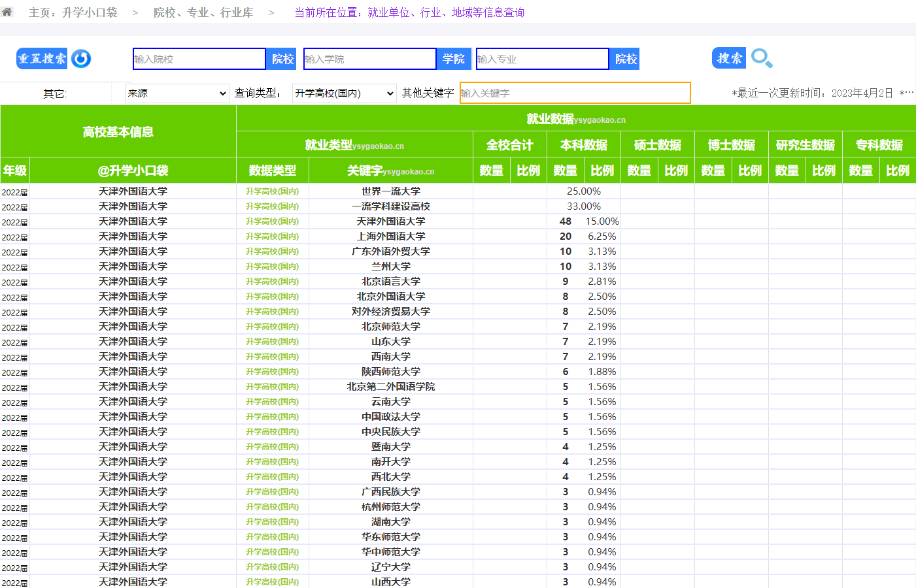Click the blue circular refresh icon
Image resolution: width=916 pixels, height=588 pixels.
point(81,59)
